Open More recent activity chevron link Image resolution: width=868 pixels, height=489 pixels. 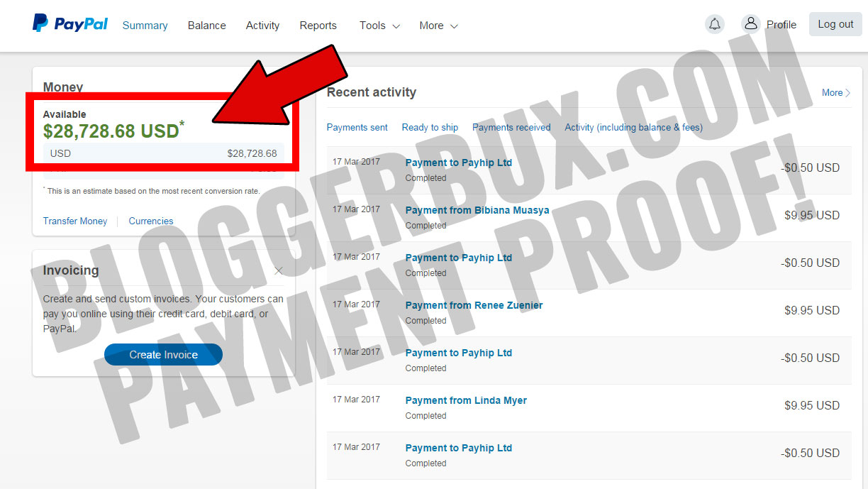[x=836, y=92]
